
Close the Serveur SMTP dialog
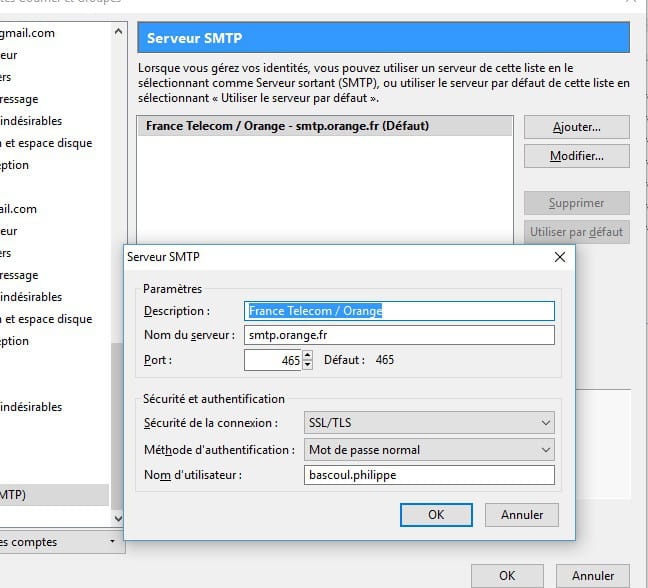coord(560,257)
